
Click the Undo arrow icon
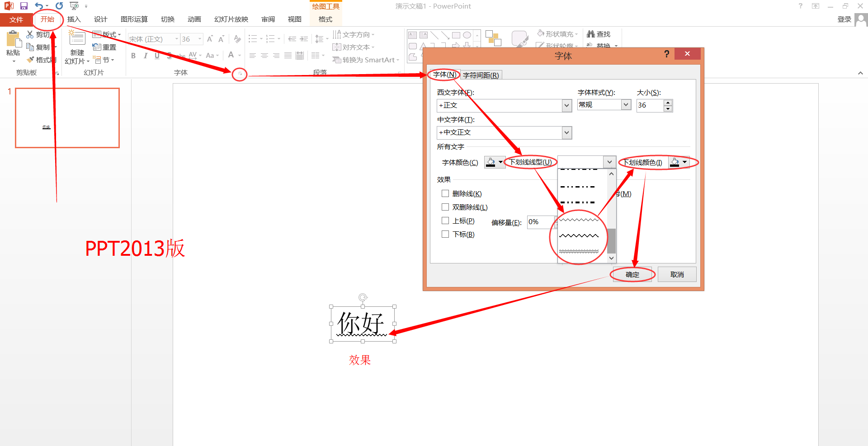[39, 6]
